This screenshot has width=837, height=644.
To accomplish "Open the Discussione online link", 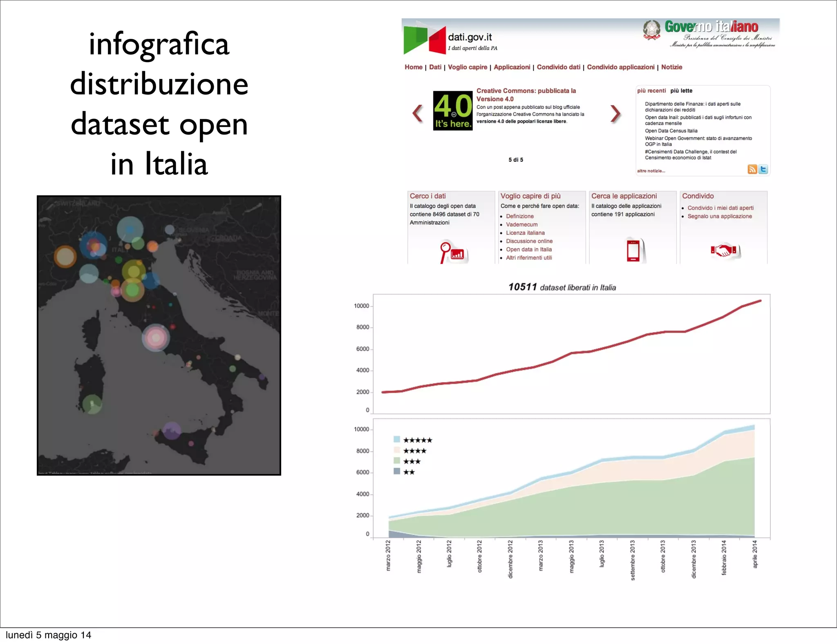I will pos(529,241).
